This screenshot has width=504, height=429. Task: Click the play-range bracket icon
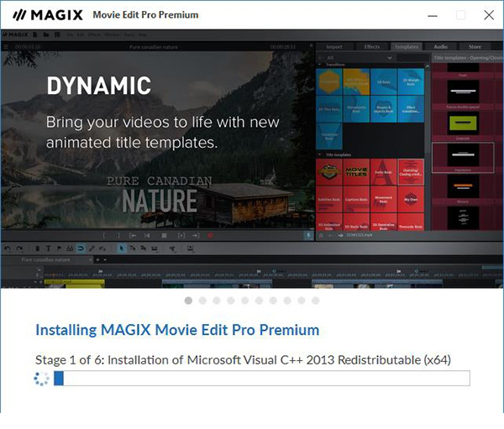(x=181, y=236)
